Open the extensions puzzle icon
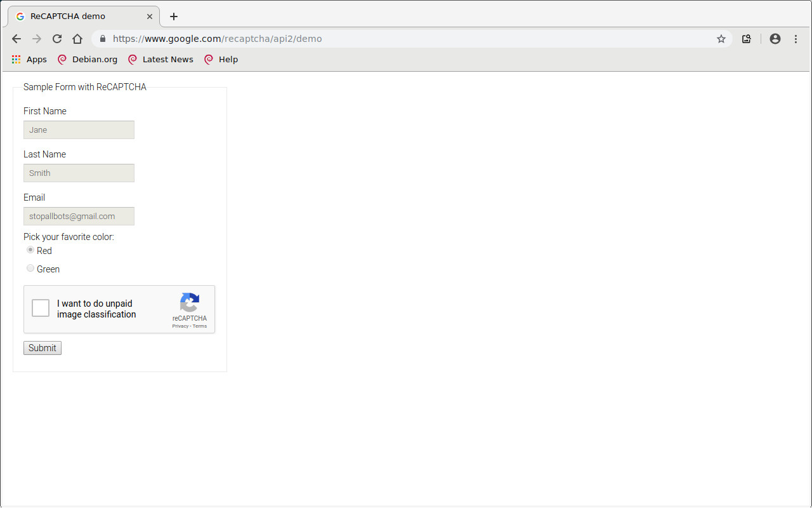Screen dimensions: 812x508 pos(747,39)
